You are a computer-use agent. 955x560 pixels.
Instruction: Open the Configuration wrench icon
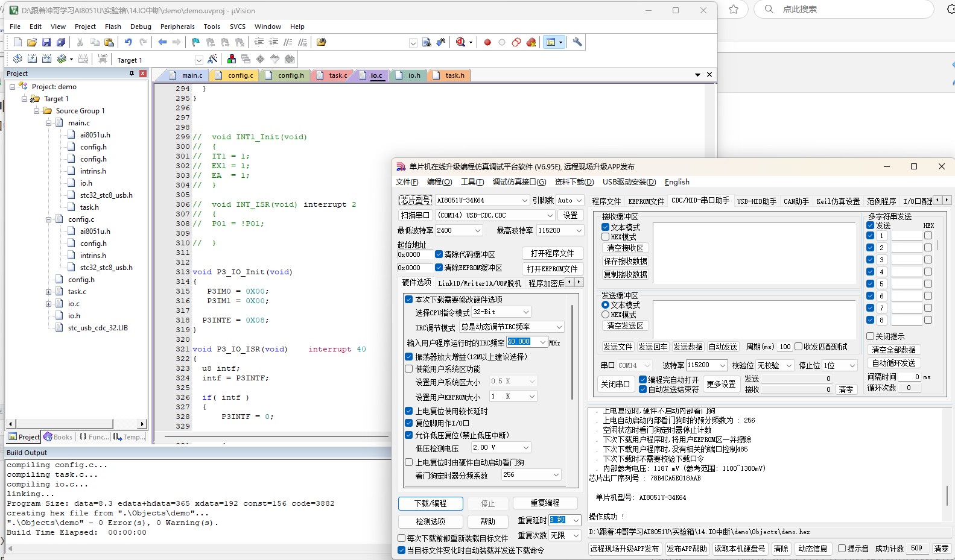pyautogui.click(x=577, y=42)
